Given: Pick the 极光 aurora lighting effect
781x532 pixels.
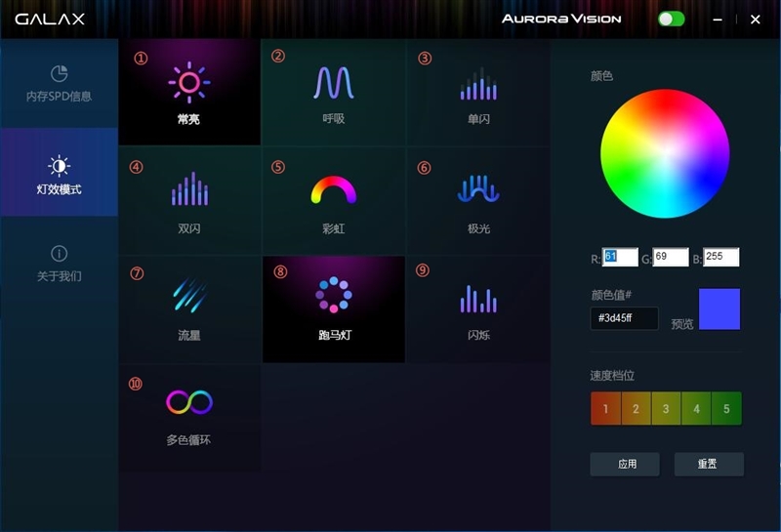Looking at the screenshot, I should click(478, 200).
